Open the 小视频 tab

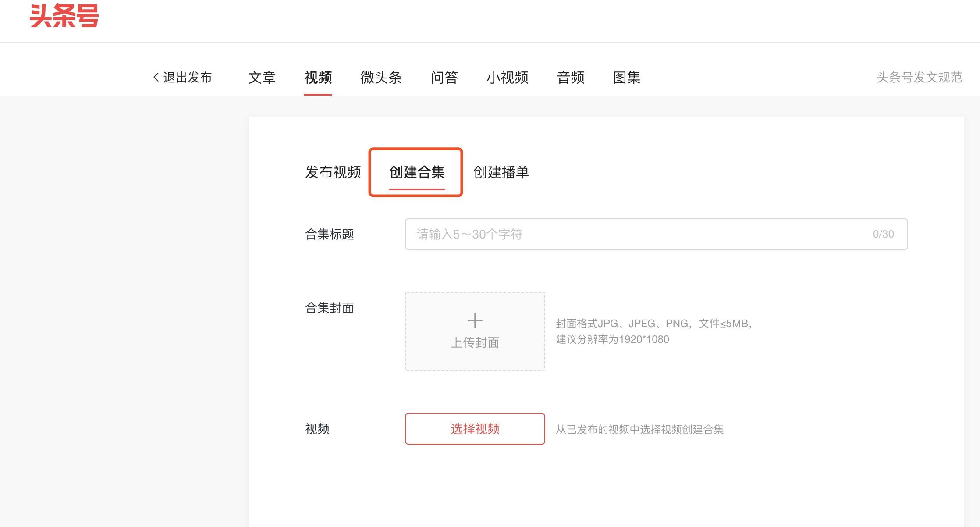point(507,78)
